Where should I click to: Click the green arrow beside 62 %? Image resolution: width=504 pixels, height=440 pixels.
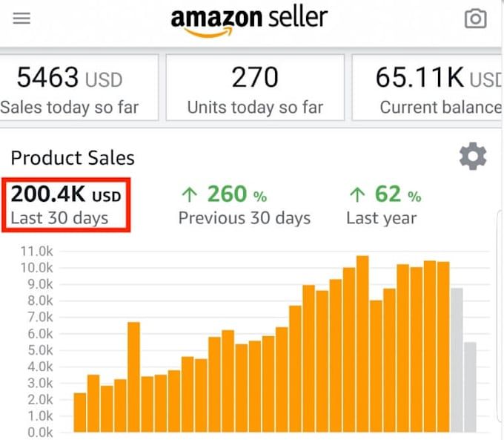tap(357, 195)
